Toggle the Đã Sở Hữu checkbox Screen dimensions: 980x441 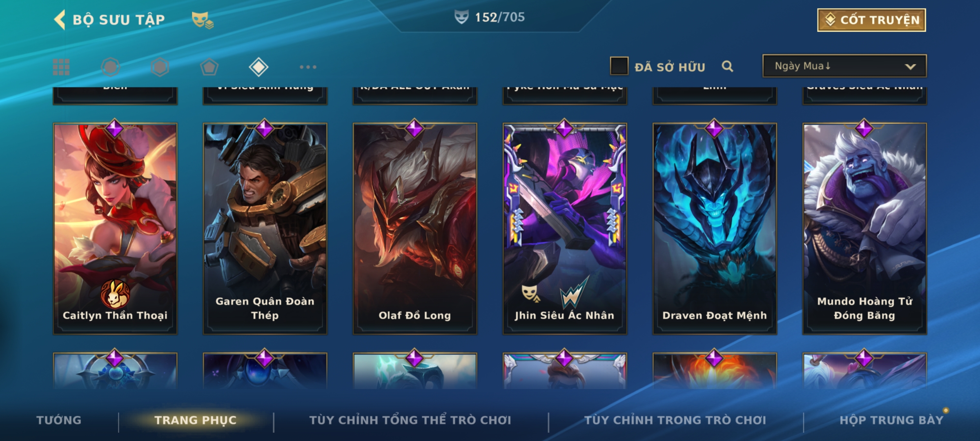619,66
